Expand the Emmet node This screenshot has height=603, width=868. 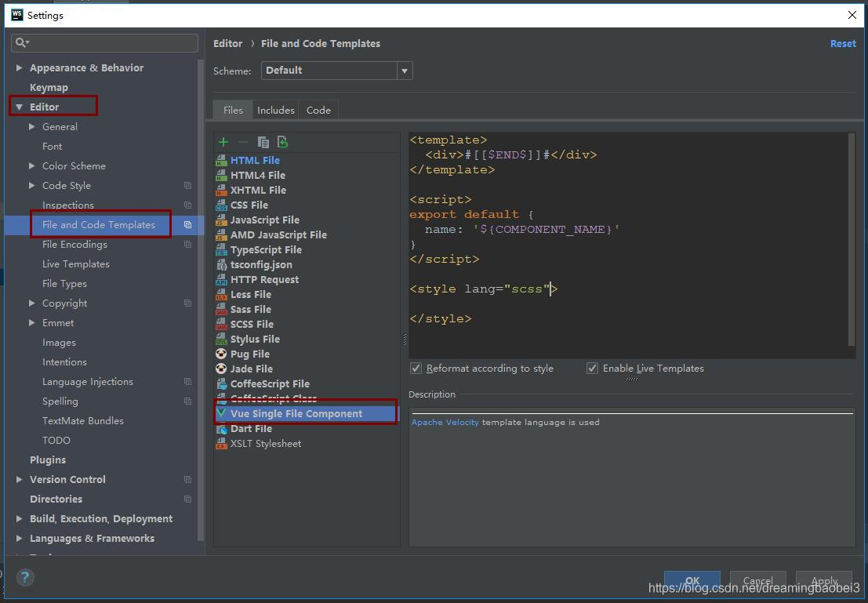pos(32,323)
